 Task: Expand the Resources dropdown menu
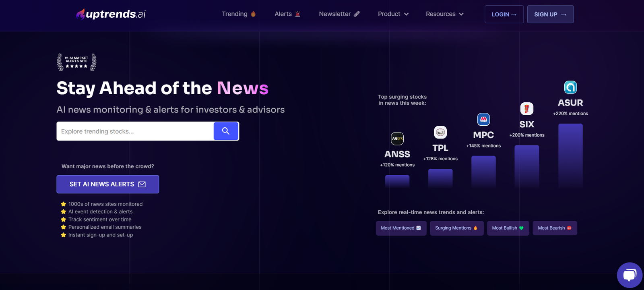pos(445,14)
